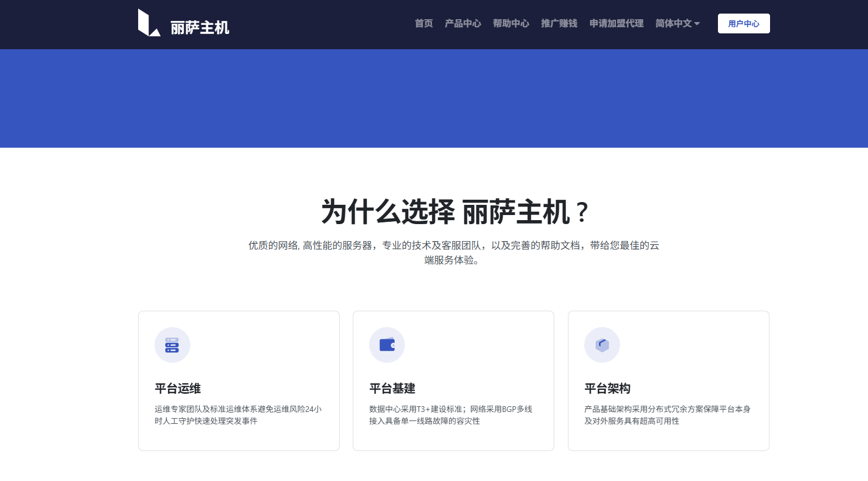Click the server stack icon above 平台运维

[x=172, y=345]
